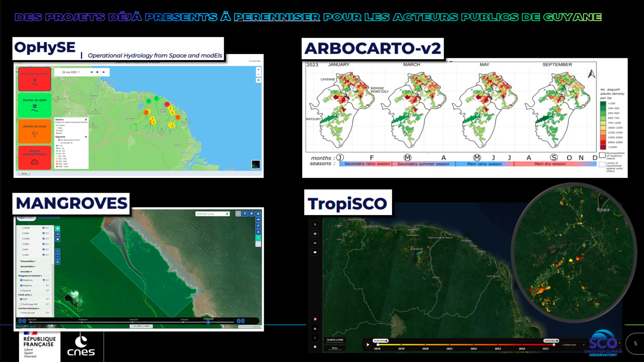Open the Alertes atmosphériques tile in OpHySE
The image size is (644, 362).
(x=35, y=158)
